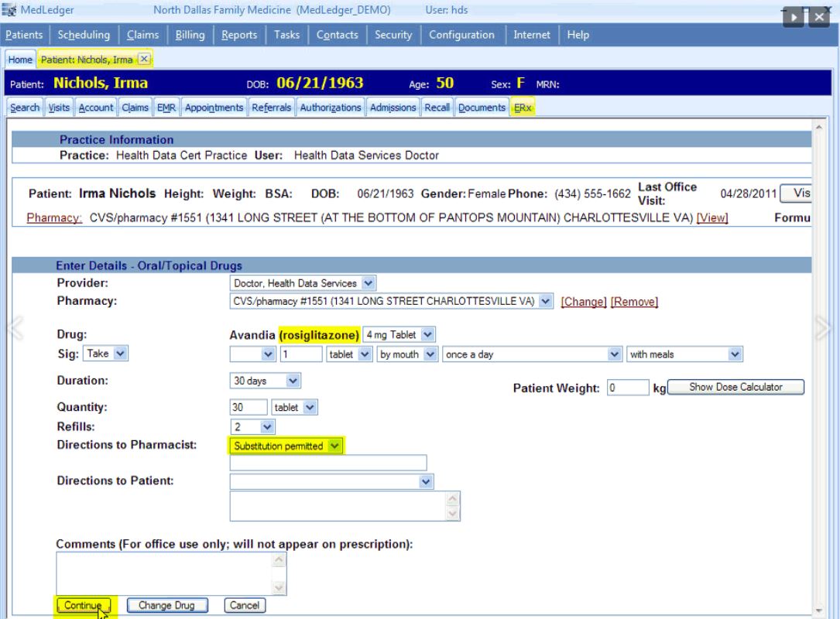Image resolution: width=840 pixels, height=619 pixels.
Task: Switch to the Recall tab
Action: 437,108
